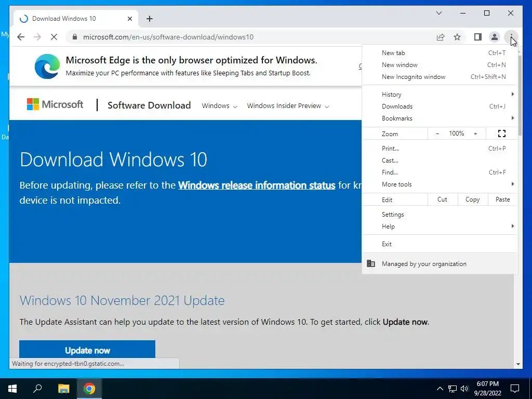Enter fullscreen via the fullscreen icon

pyautogui.click(x=502, y=134)
